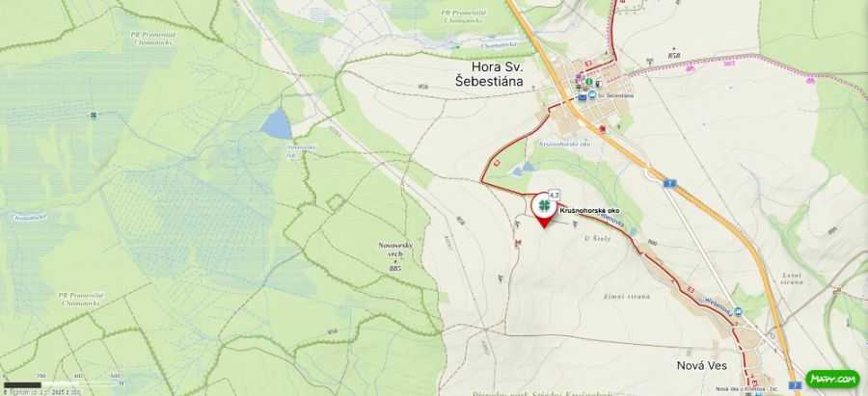Screen dimensions: 868x396
Task: Click the Nová Ves village label
Action: tap(702, 365)
